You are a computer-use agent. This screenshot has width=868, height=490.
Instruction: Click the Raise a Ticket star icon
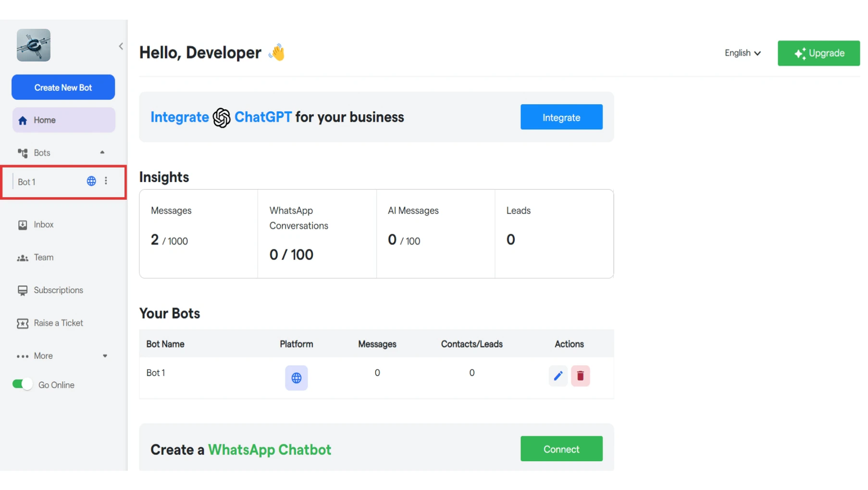pyautogui.click(x=23, y=323)
